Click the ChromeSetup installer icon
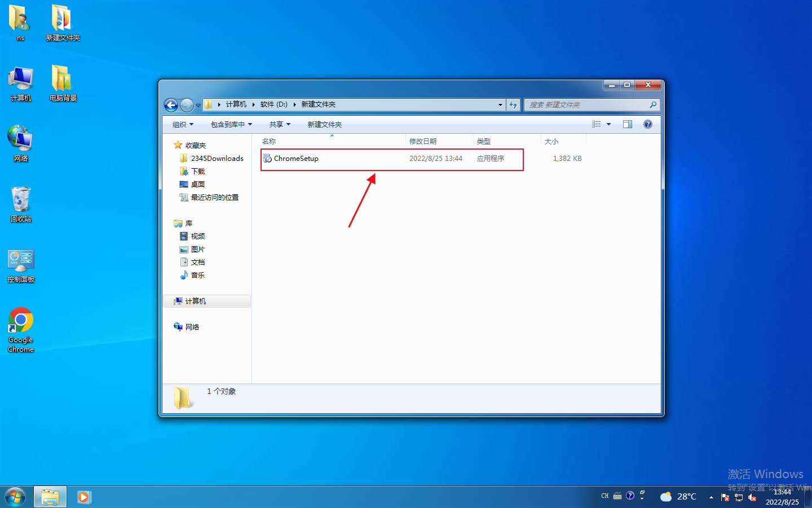Viewport: 812px width, 508px height. pos(267,159)
